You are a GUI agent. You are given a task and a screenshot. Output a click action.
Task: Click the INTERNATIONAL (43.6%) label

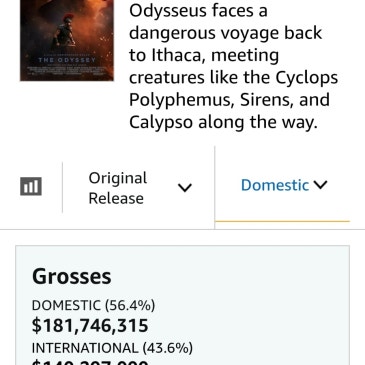[112, 348]
